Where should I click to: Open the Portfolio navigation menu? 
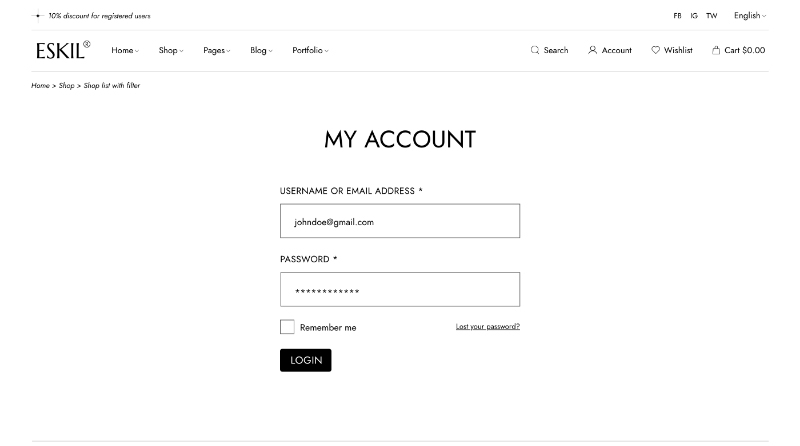tap(310, 50)
